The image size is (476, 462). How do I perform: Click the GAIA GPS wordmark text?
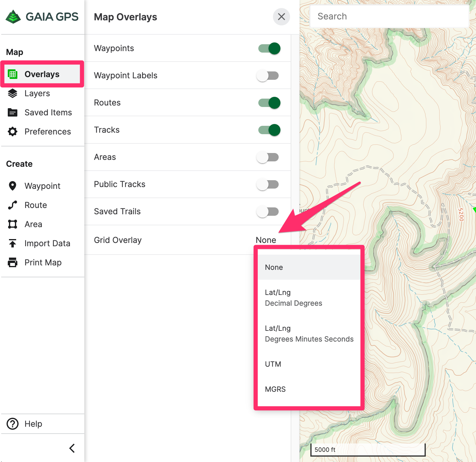52,17
